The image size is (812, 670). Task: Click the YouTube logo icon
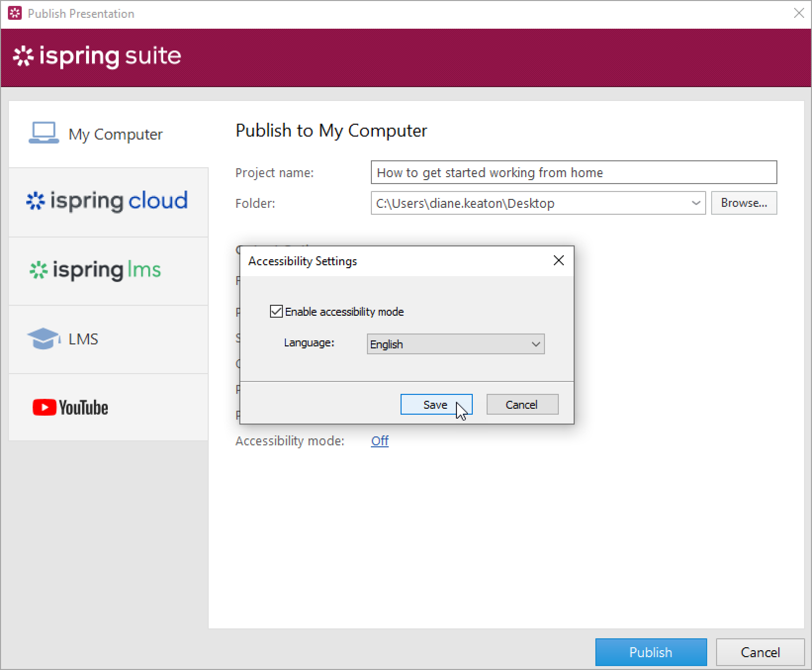[45, 407]
